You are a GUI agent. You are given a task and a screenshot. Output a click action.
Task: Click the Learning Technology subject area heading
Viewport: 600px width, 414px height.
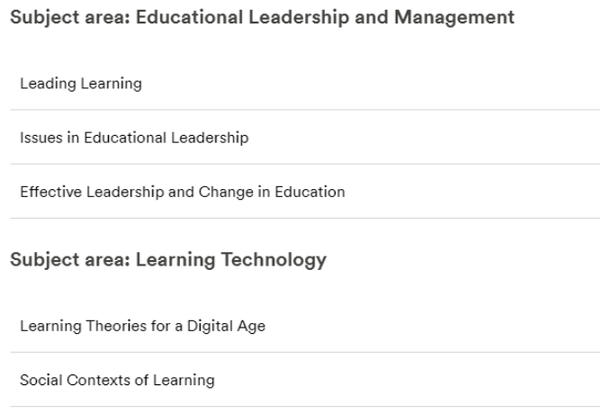click(168, 260)
